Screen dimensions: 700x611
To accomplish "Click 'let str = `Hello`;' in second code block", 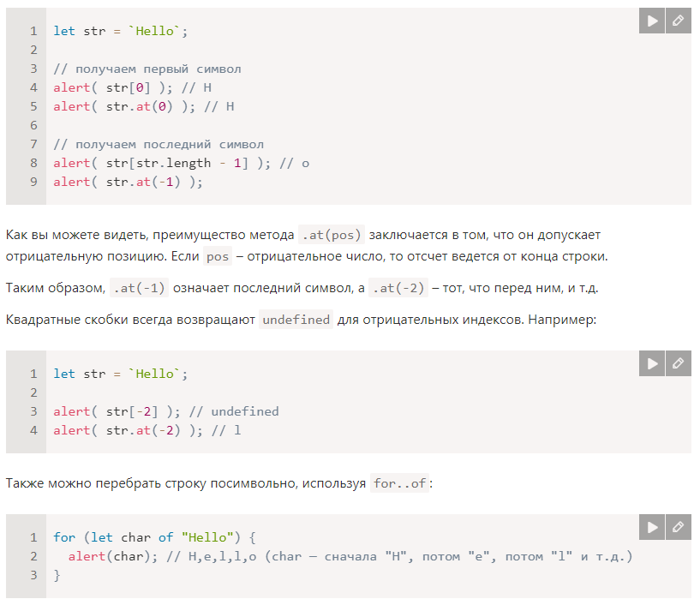I will pyautogui.click(x=121, y=374).
